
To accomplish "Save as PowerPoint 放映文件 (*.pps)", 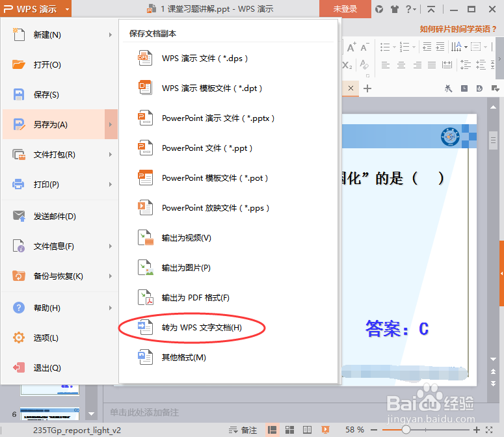I will (228, 207).
